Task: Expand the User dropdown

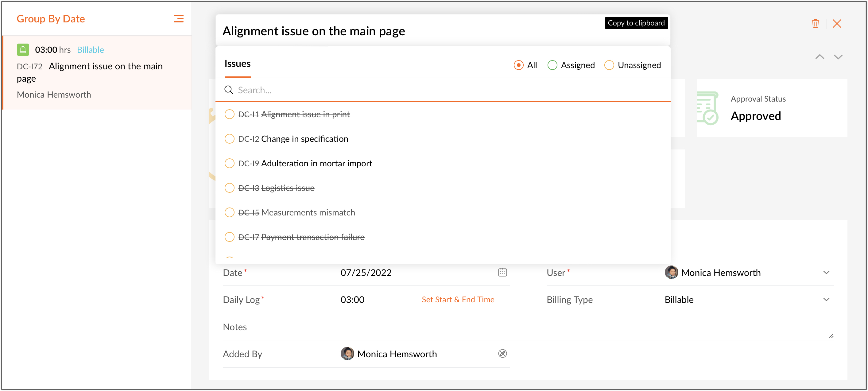Action: [826, 272]
